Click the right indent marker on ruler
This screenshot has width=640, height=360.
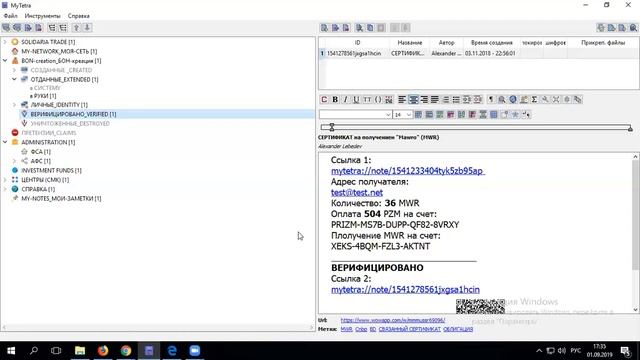pos(630,128)
